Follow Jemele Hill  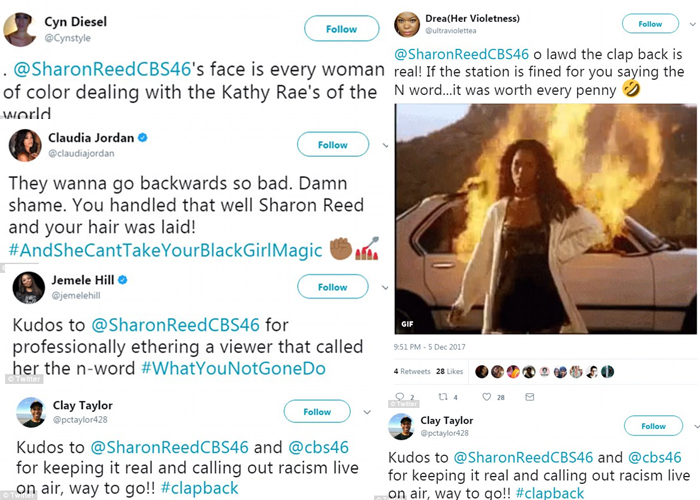[333, 287]
